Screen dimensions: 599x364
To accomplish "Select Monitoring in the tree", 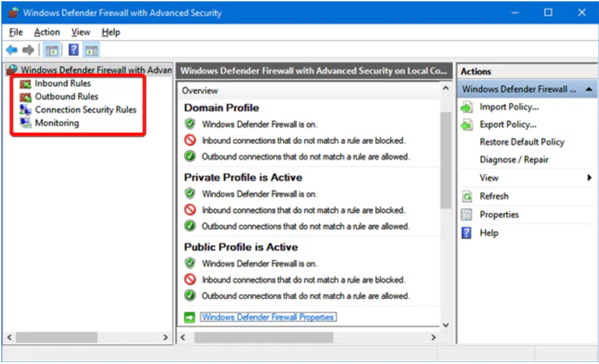I will [x=57, y=123].
